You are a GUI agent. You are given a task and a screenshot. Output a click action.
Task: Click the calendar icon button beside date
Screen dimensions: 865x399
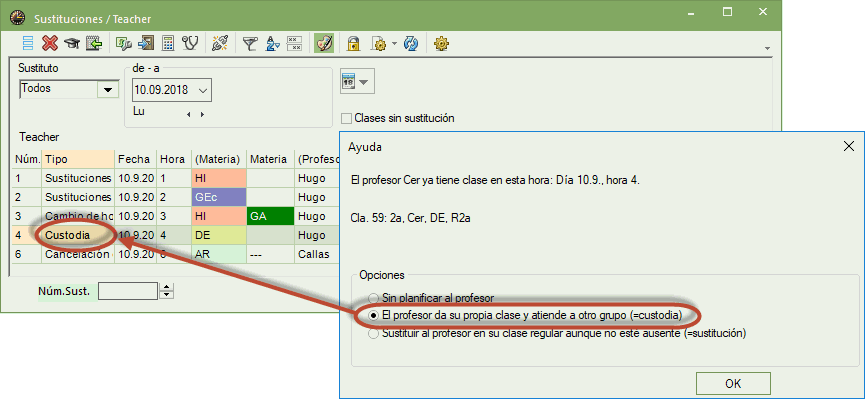click(357, 82)
